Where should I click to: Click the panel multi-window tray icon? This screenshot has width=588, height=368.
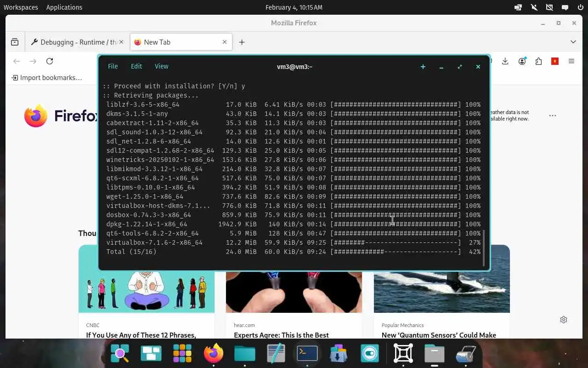point(518,7)
